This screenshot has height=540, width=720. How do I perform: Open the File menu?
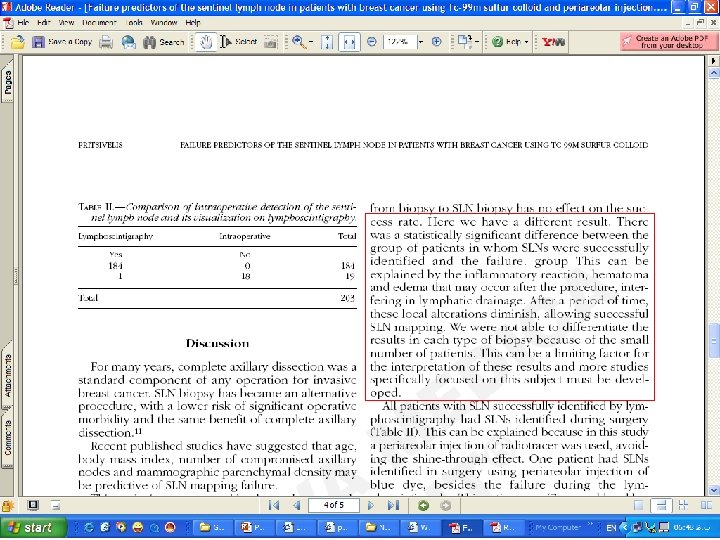[x=23, y=22]
